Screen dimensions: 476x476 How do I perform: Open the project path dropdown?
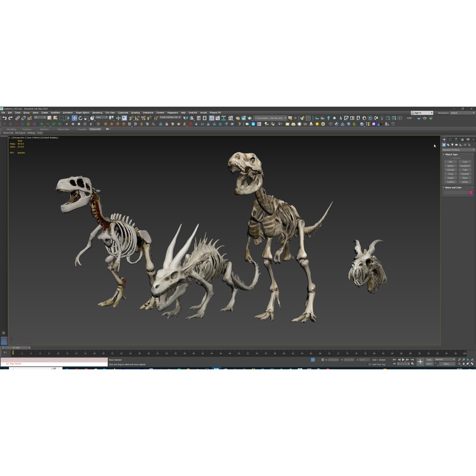pos(270,118)
